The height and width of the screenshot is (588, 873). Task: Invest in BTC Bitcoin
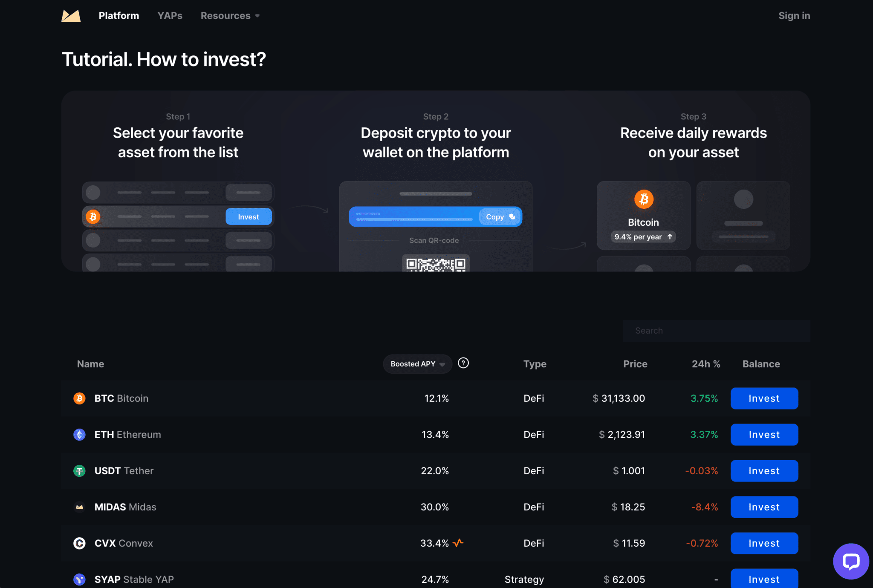click(764, 398)
